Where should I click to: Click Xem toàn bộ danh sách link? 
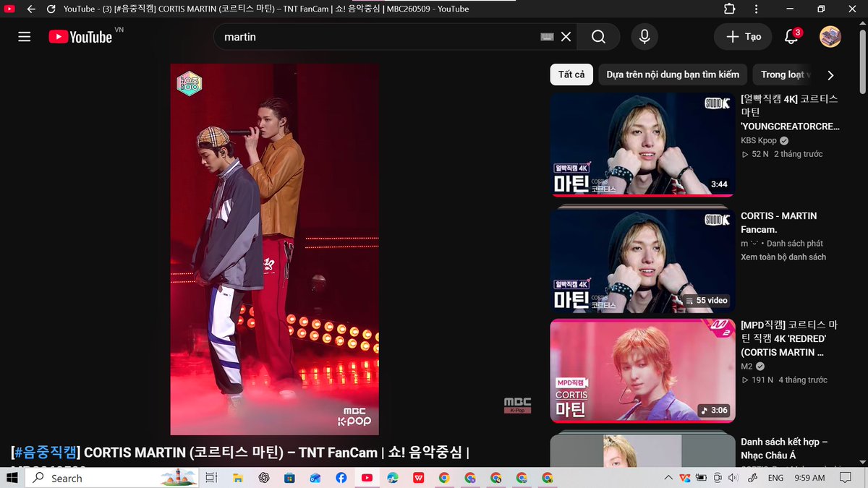pos(783,257)
